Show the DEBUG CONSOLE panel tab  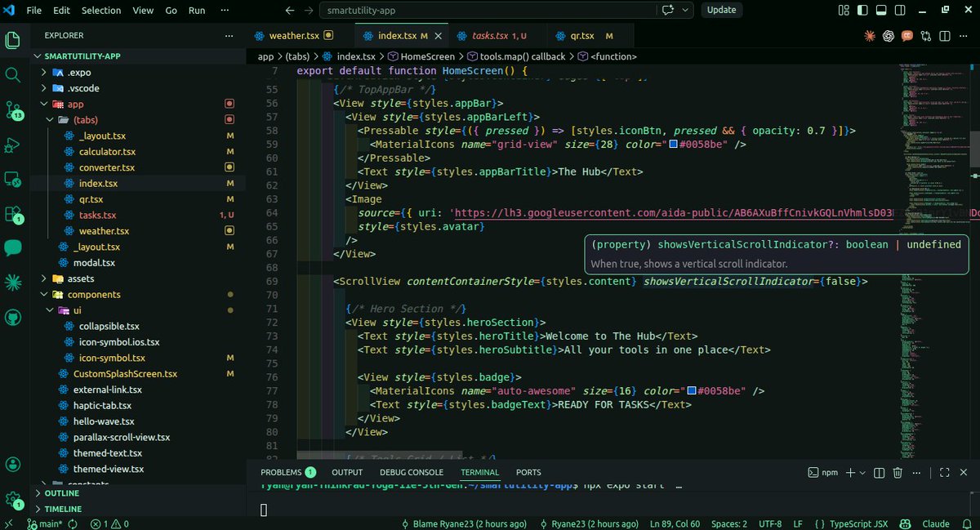click(412, 472)
